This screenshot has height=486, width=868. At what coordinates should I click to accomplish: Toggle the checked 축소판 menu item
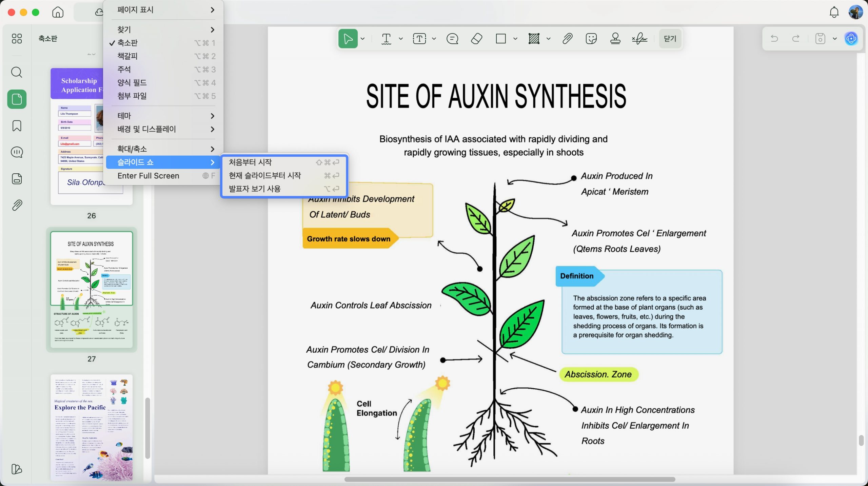164,43
